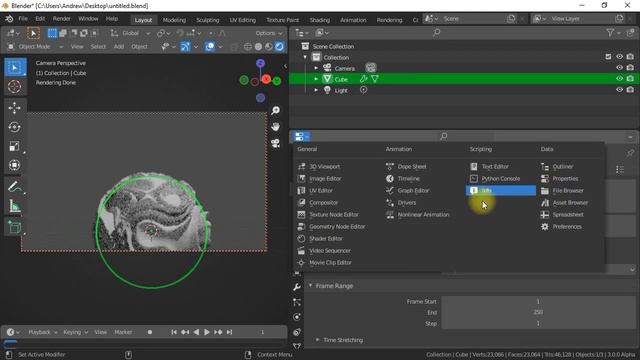Play the animation forward
The image size is (640, 360).
coord(207,332)
